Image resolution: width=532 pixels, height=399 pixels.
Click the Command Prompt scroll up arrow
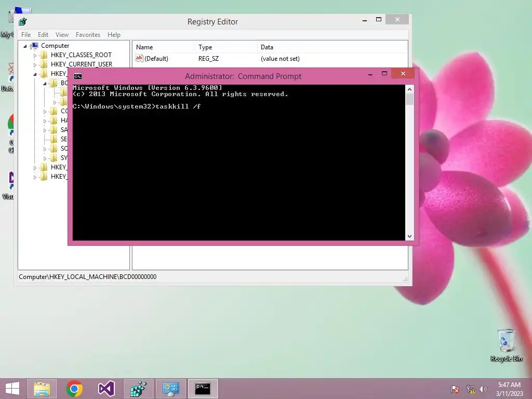[409, 89]
